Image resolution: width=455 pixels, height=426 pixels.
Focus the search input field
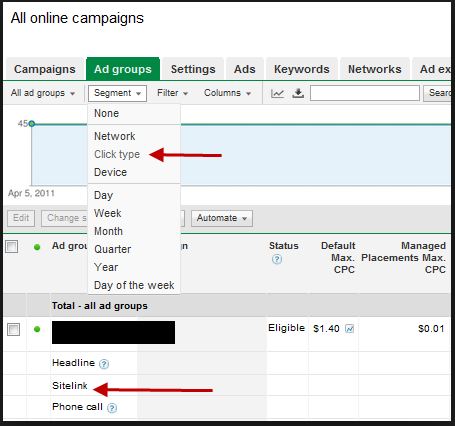[365, 93]
